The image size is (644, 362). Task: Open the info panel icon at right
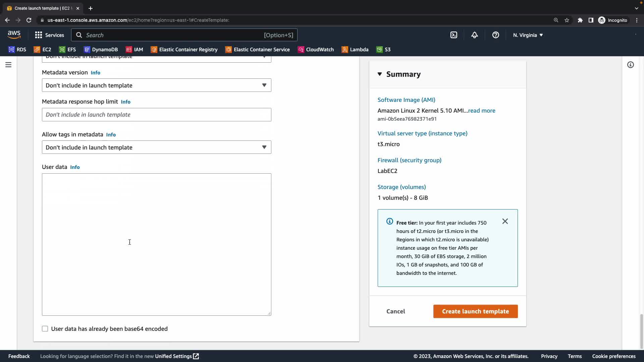tap(630, 65)
